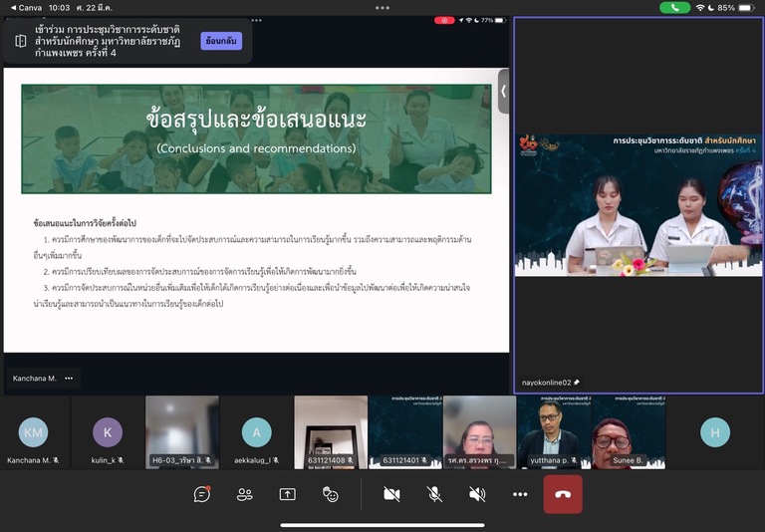The image size is (765, 532).
Task: Select the Sunee B. participant tile
Action: pyautogui.click(x=629, y=432)
